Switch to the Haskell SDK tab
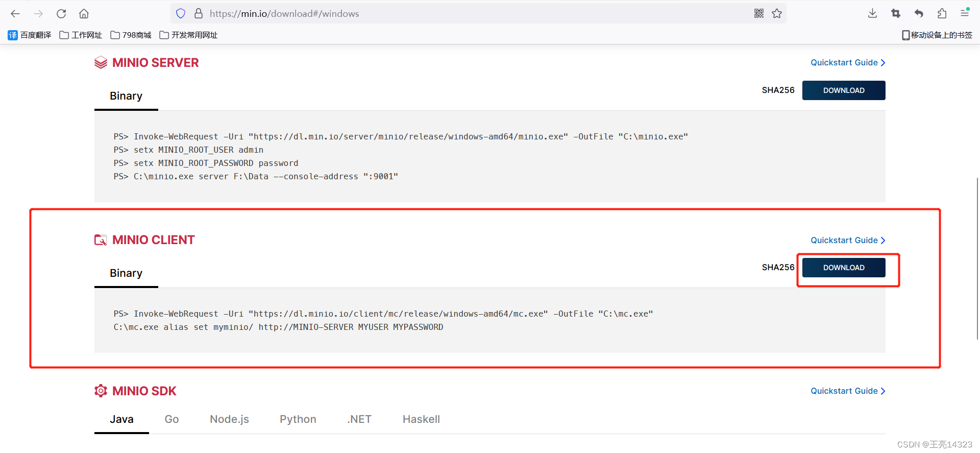 coord(421,419)
